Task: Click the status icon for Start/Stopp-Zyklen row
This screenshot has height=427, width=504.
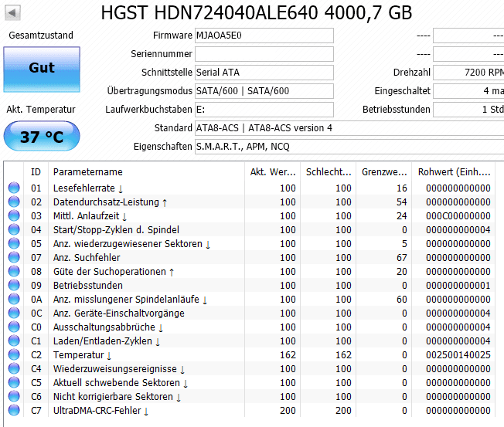Action: (x=14, y=229)
